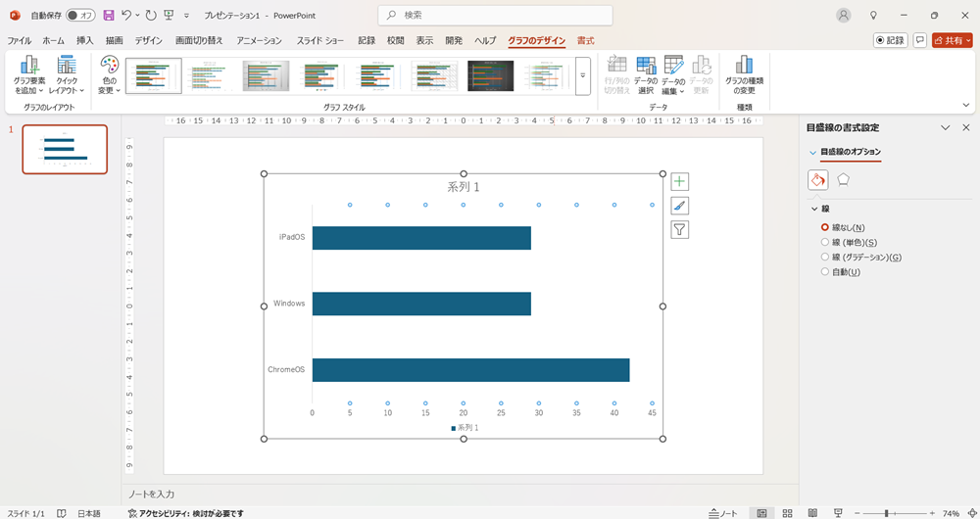This screenshot has height=519, width=980.
Task: Open the Add Chart Element menu (グラフ要素を追加)
Action: pyautogui.click(x=28, y=75)
